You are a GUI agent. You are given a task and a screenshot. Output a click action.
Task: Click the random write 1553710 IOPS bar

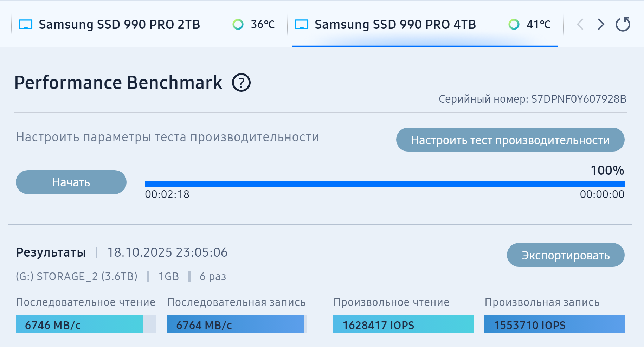(x=554, y=324)
